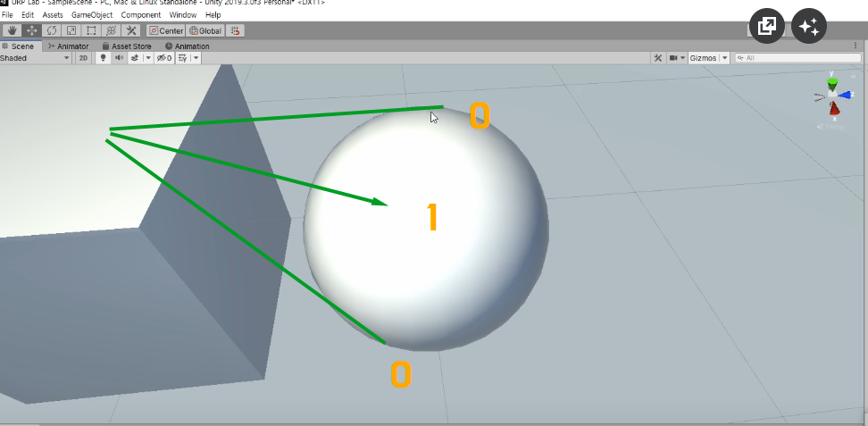
Task: Toggle scene lighting light bulb
Action: pos(103,58)
